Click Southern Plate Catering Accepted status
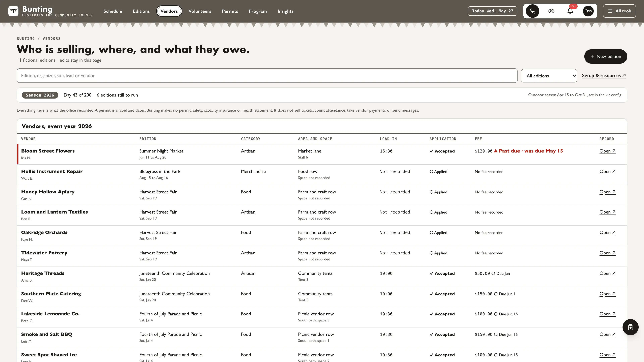 [x=442, y=294]
